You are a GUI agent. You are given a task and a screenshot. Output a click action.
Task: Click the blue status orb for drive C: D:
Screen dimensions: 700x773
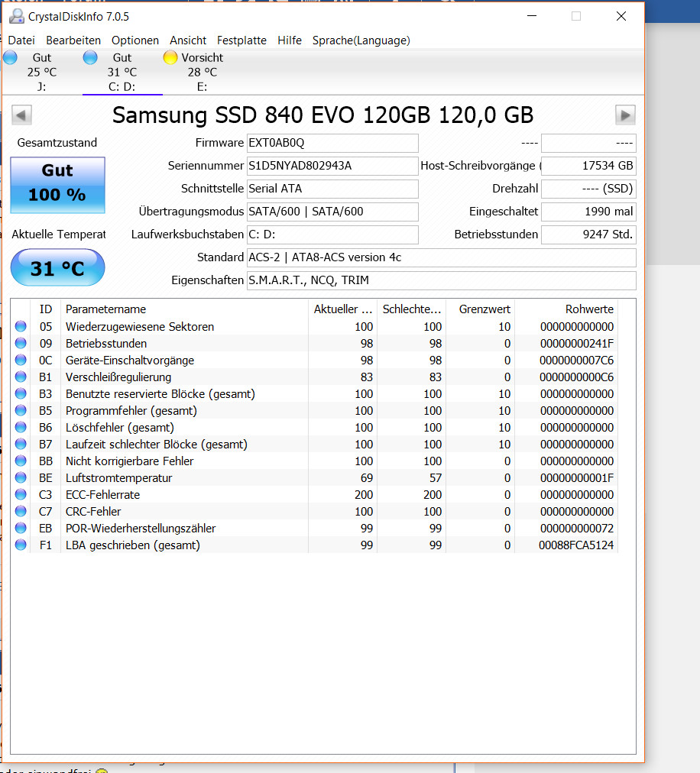coord(90,58)
